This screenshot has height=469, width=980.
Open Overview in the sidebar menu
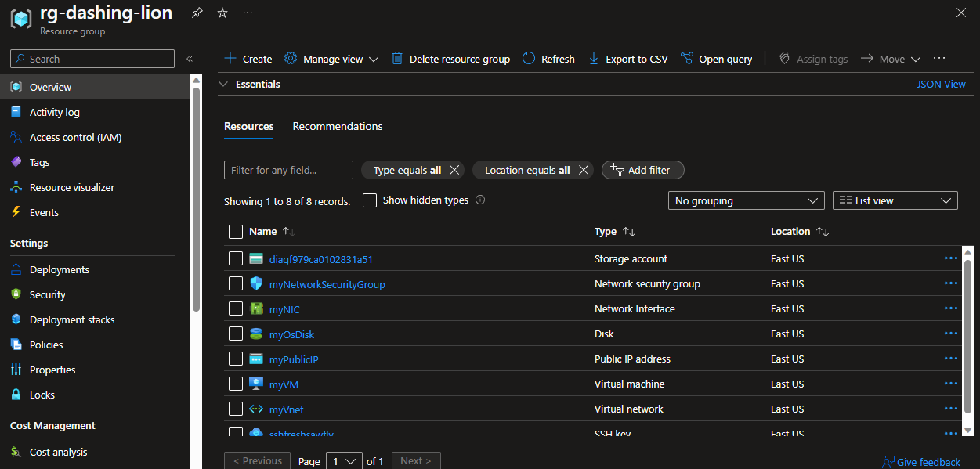pos(94,87)
